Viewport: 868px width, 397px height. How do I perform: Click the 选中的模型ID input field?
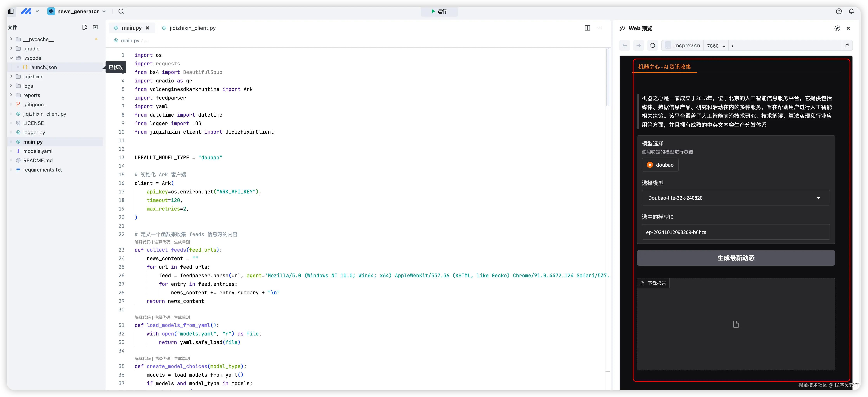tap(735, 232)
